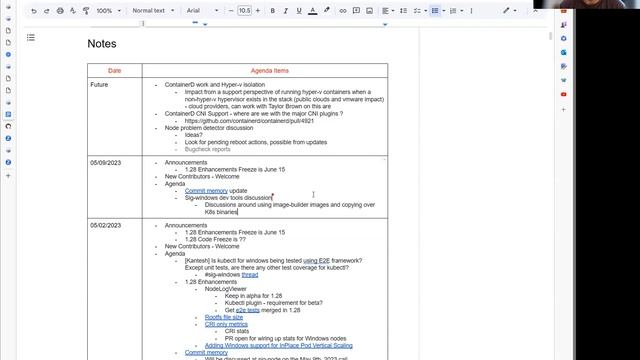Image resolution: width=640 pixels, height=360 pixels.
Task: Open the toolbar's More options menu
Action: (471, 11)
